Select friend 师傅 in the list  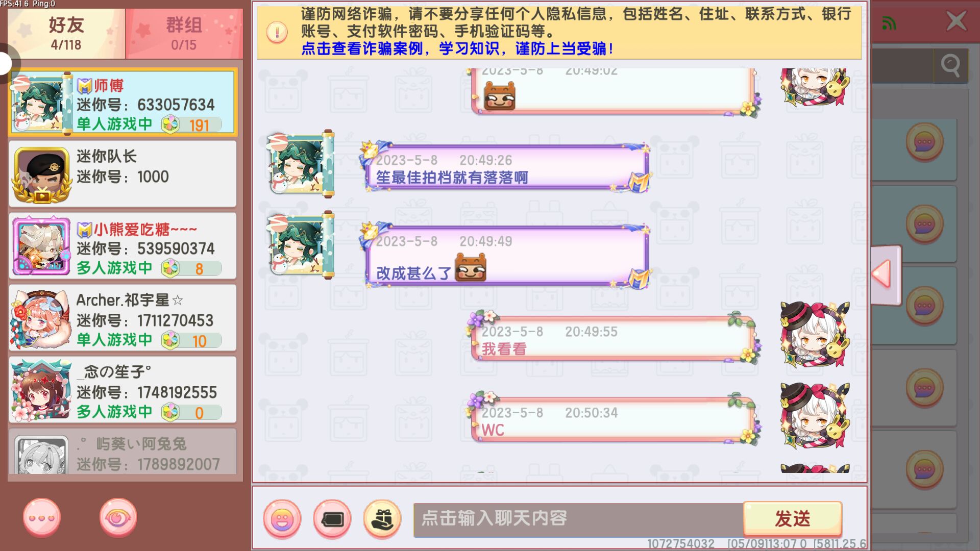tap(122, 103)
